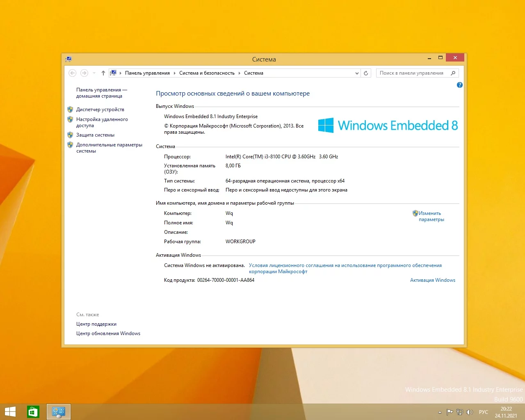Viewport: 525px width, 420px height.
Task: Click the computer icon in the address bar
Action: pos(113,73)
